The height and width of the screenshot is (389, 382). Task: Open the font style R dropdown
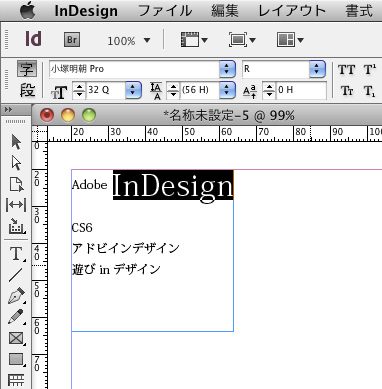[317, 69]
